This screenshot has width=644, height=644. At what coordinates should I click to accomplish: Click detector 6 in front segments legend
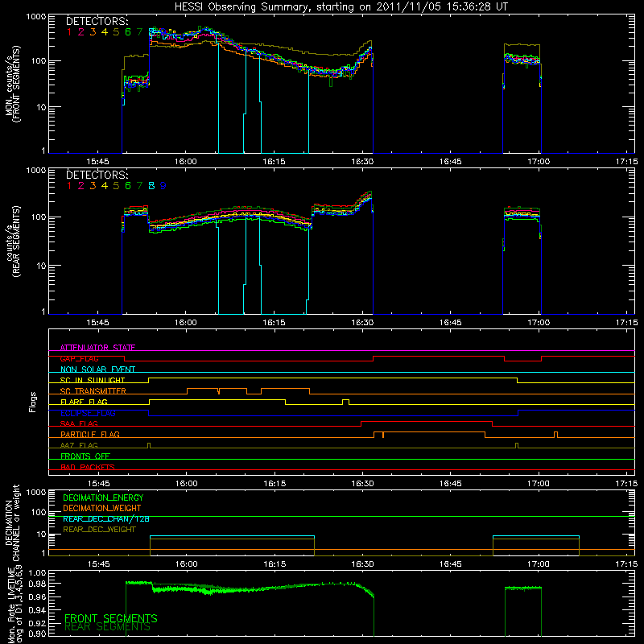coord(128,32)
